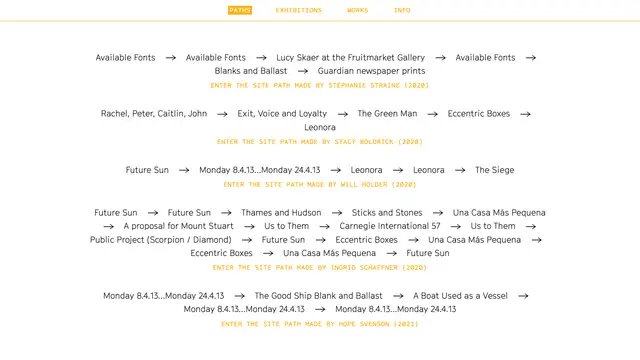Click arrow icon after Blanks and Ballast

tap(302, 71)
